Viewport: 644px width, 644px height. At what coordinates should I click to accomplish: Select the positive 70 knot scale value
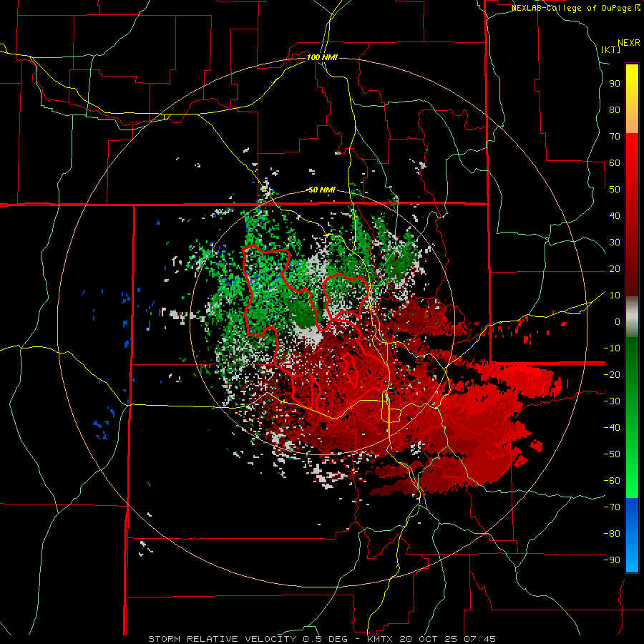[x=615, y=137]
